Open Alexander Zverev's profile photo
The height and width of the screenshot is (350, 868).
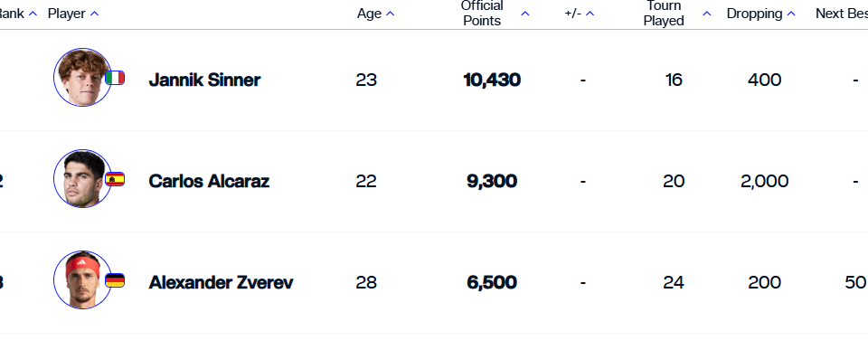(82, 280)
